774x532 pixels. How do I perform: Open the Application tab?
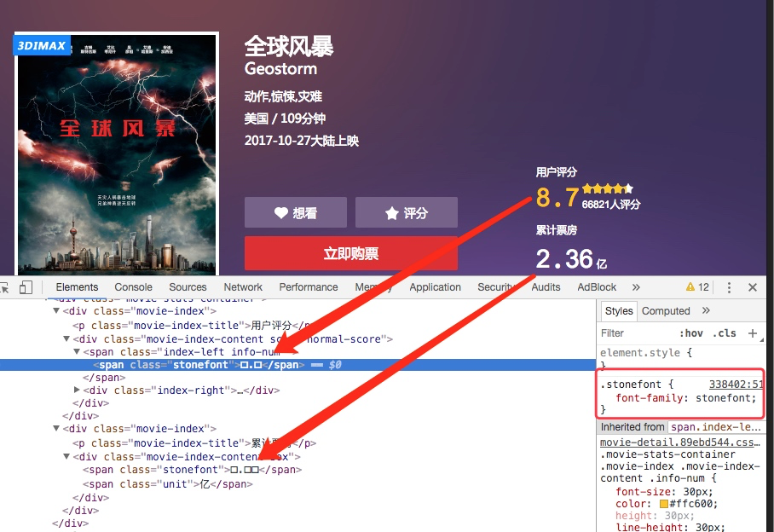[435, 287]
